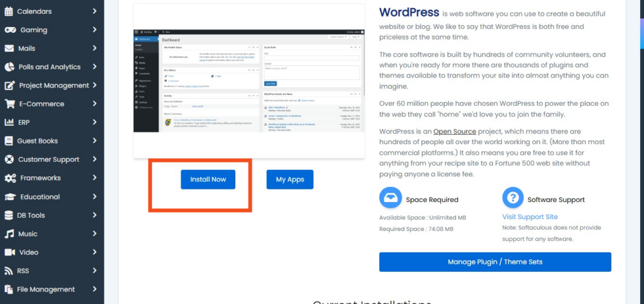Expand the DB Tools chevron
The width and height of the screenshot is (644, 304).
click(95, 215)
